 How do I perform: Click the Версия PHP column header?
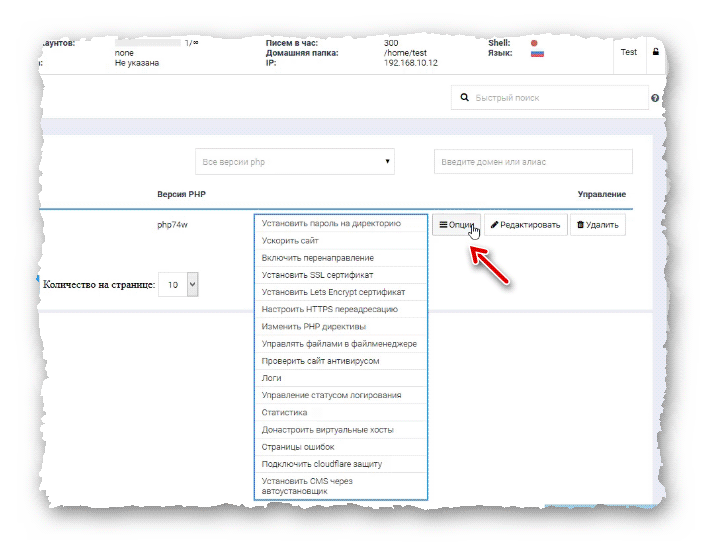click(181, 194)
